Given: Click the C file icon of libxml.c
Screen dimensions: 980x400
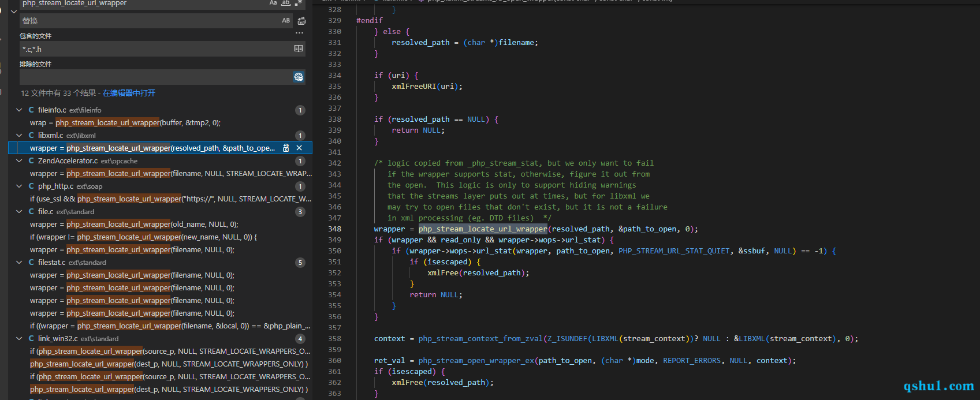Looking at the screenshot, I should [x=31, y=135].
